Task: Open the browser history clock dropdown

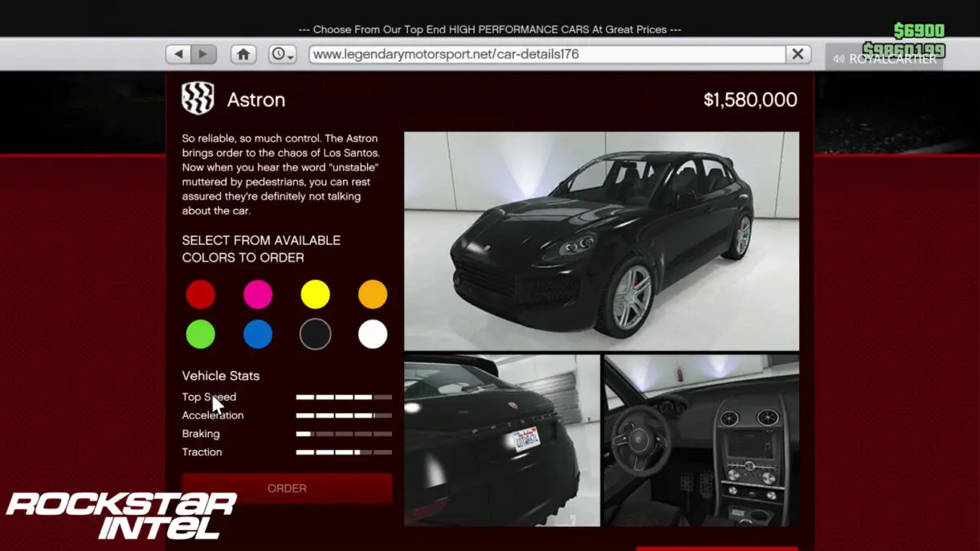Action: (x=282, y=54)
